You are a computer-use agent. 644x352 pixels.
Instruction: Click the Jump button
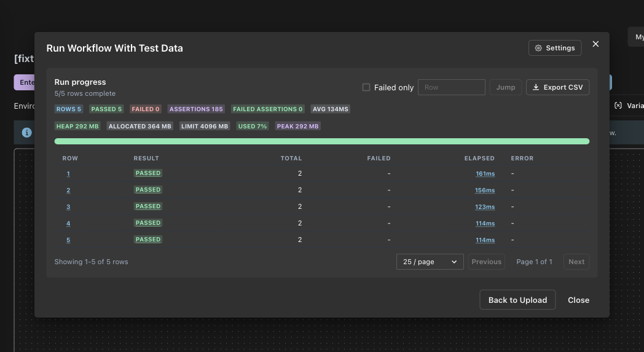[506, 87]
